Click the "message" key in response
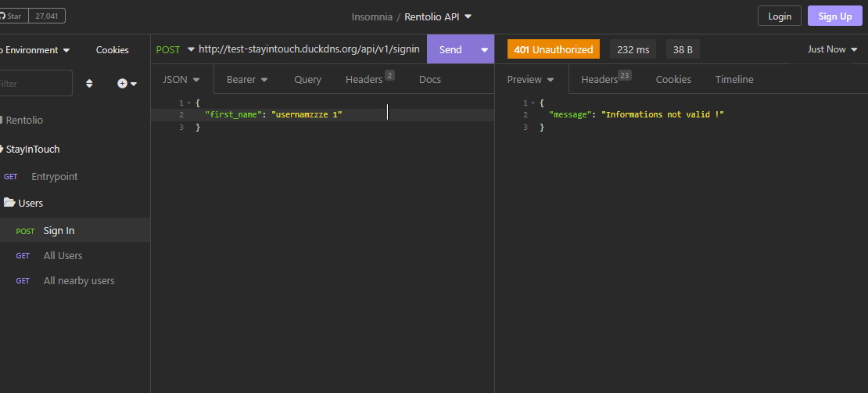Screen dimensions: 868x393 click(571, 115)
